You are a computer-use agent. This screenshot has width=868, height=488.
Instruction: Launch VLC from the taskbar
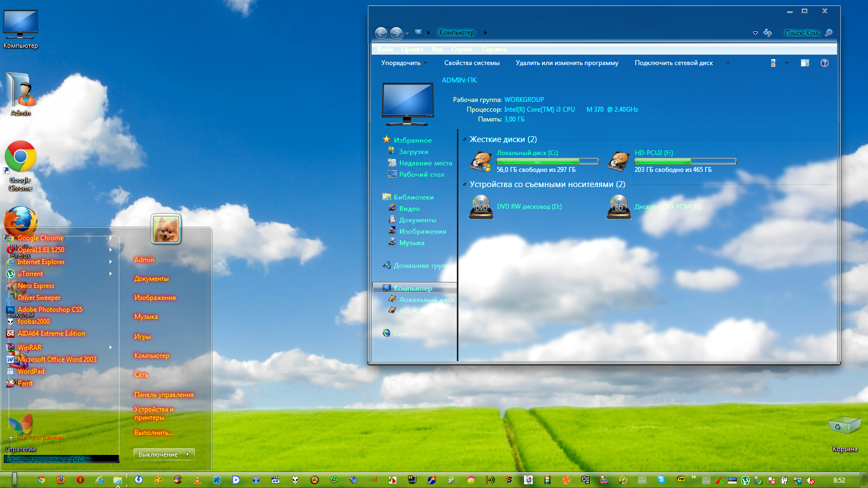197,480
